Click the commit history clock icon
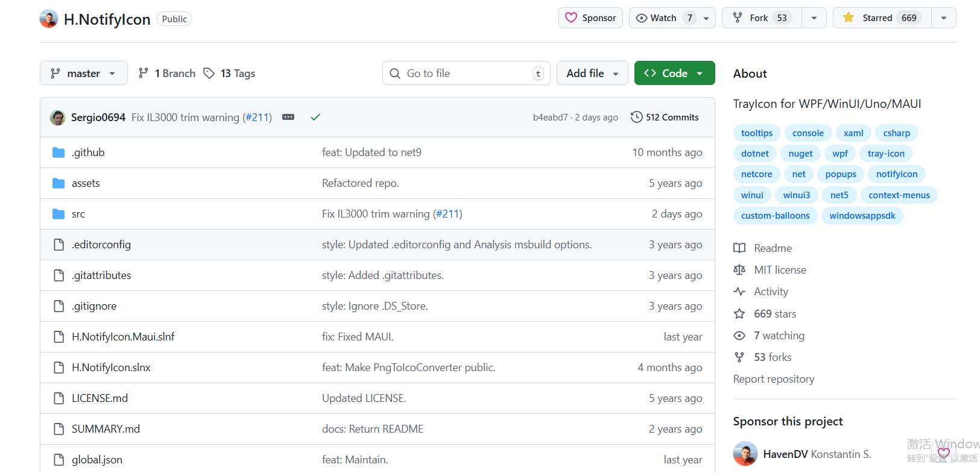The width and height of the screenshot is (980, 473). 636,117
